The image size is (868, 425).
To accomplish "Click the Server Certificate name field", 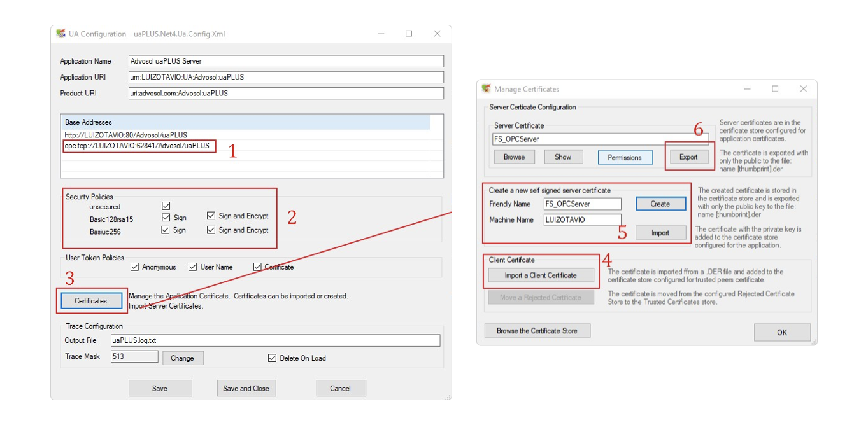I will pyautogui.click(x=601, y=139).
